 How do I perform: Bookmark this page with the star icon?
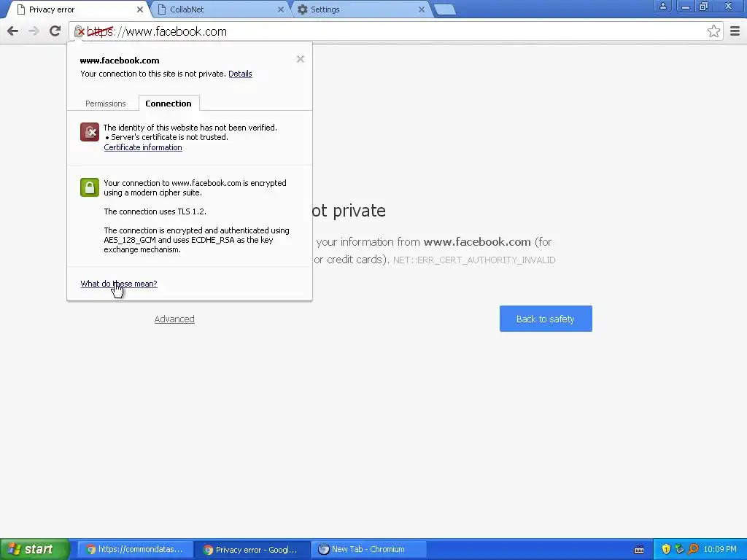click(713, 31)
